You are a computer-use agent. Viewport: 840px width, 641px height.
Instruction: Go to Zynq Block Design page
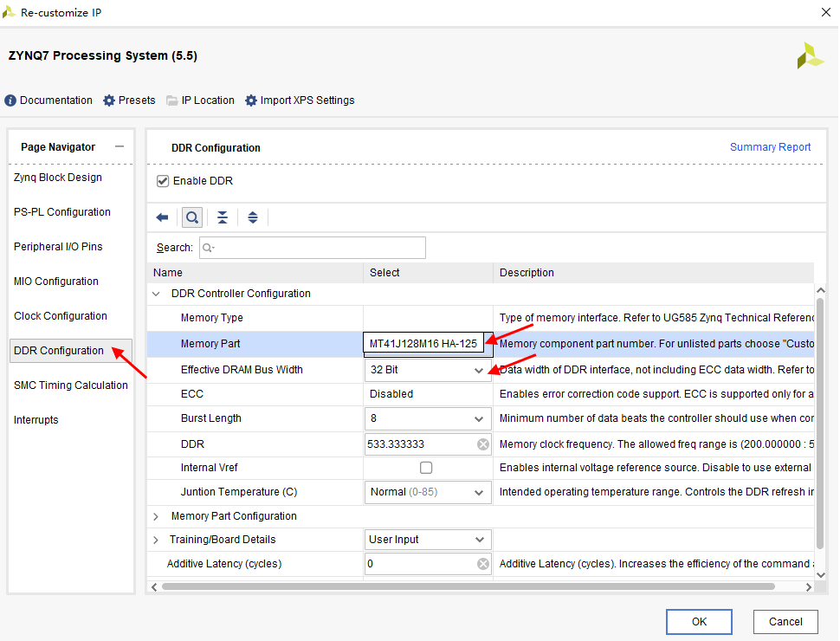pos(58,178)
